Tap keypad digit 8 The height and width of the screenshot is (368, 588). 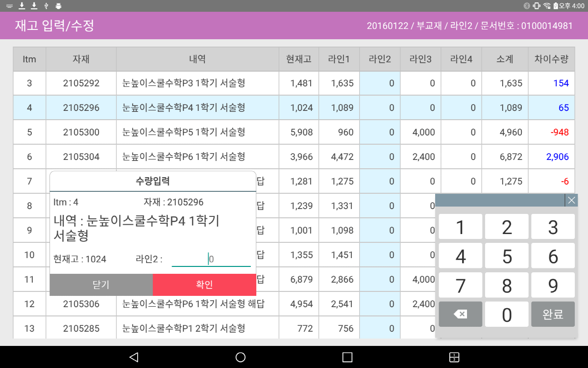(507, 285)
